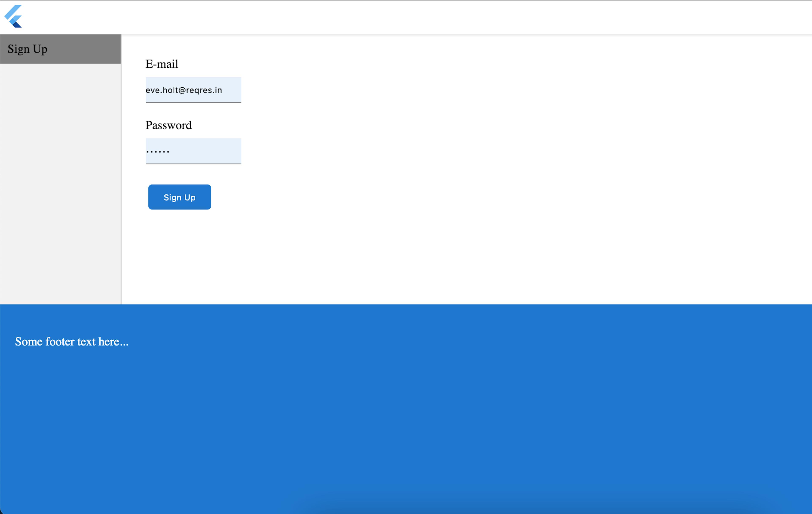Focus the E-mail input field

pos(193,90)
